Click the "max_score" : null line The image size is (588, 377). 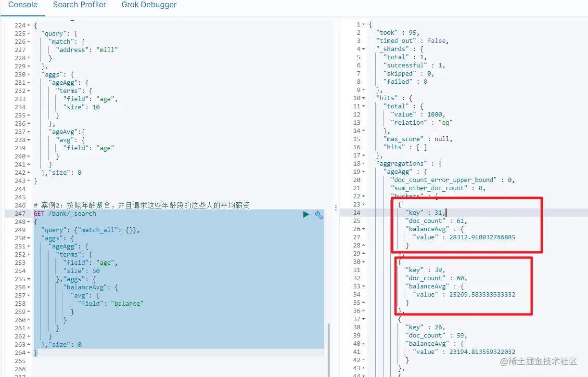[x=418, y=139]
